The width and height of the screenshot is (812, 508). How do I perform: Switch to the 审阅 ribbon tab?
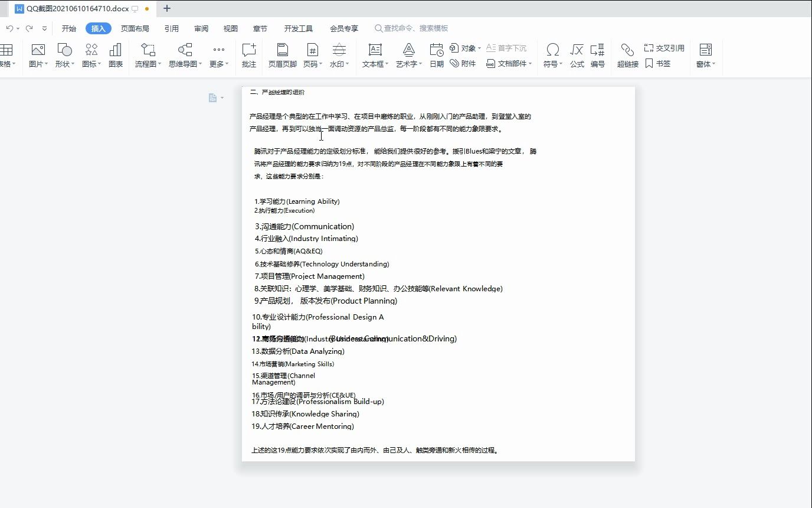click(x=201, y=28)
